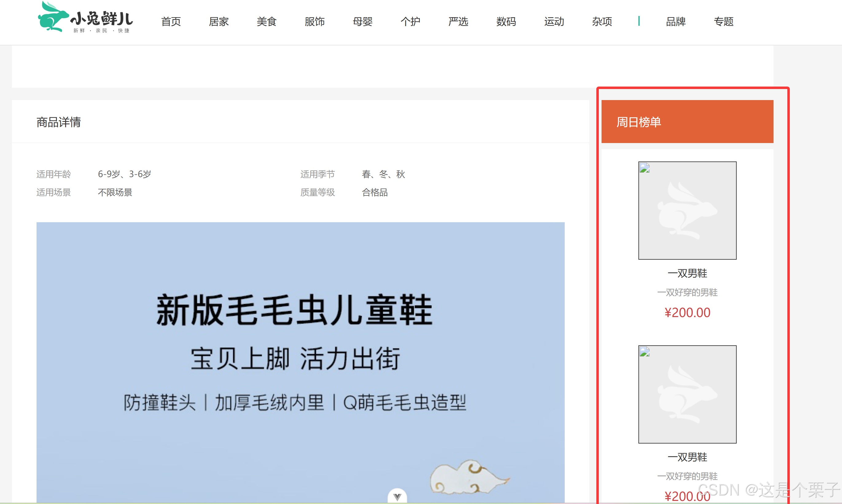Image resolution: width=842 pixels, height=504 pixels.
Task: Open the 专题 link
Action: (724, 22)
